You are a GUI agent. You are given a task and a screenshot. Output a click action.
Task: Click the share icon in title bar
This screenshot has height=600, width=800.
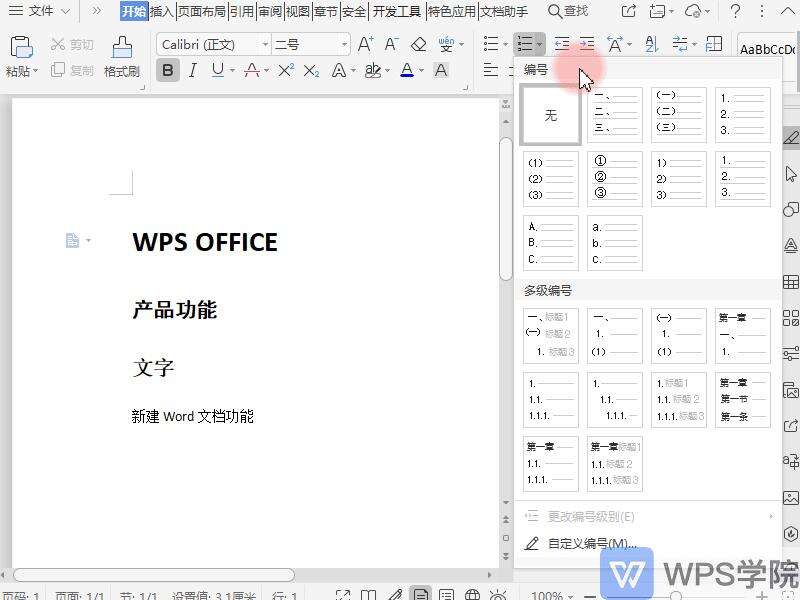(x=629, y=11)
